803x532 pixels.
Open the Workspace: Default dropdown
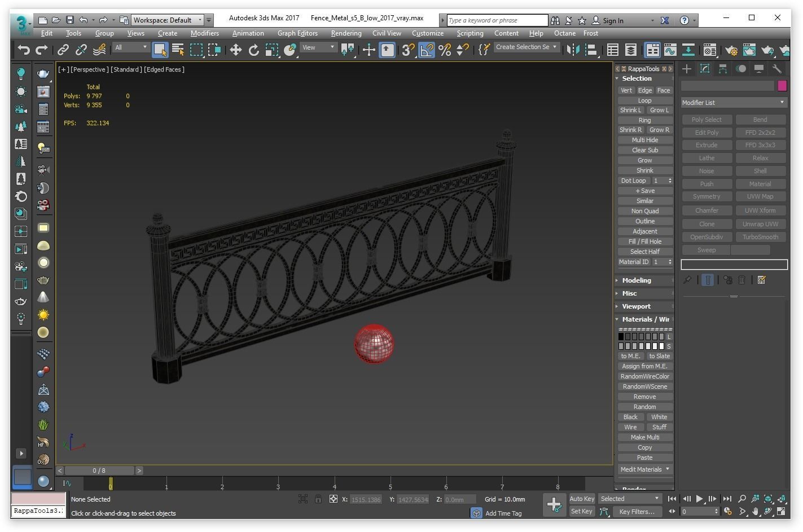point(168,20)
